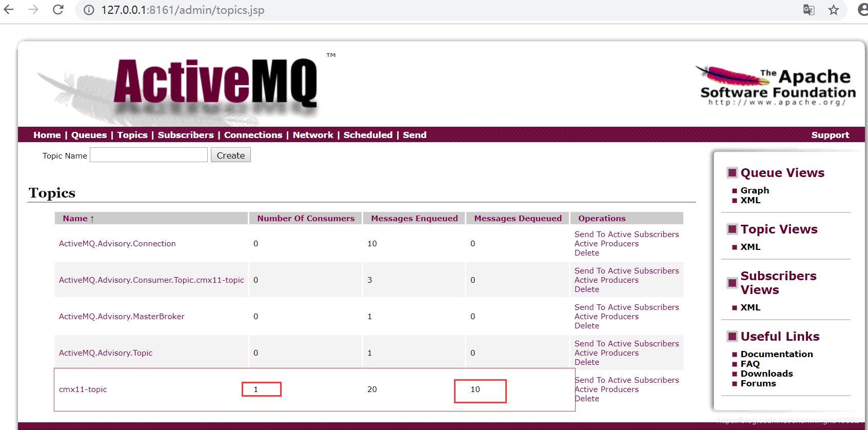
Task: Delete ActiveMQ.Advisory.Consumer.Topic.cmx11-topic
Action: coord(587,289)
